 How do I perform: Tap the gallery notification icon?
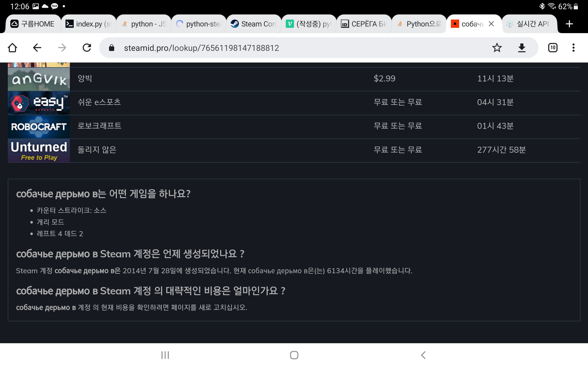click(x=36, y=6)
